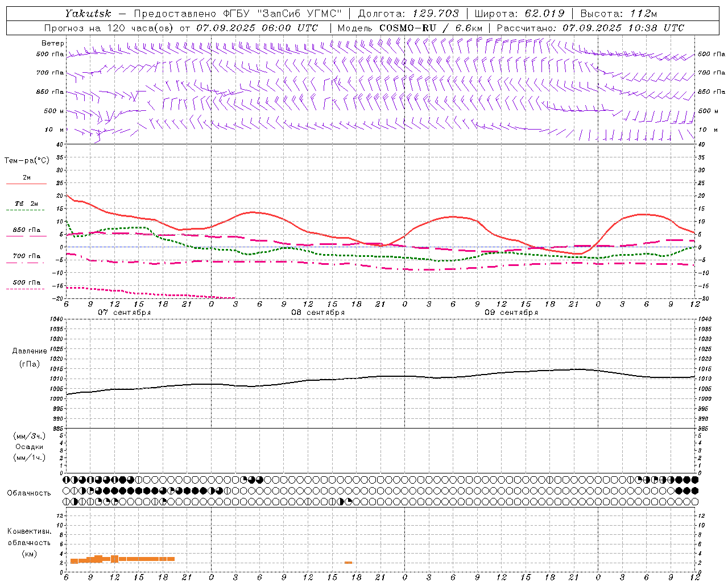The image size is (728, 582).
Task: Click the Конвективн. cloud panel label
Action: [x=29, y=531]
